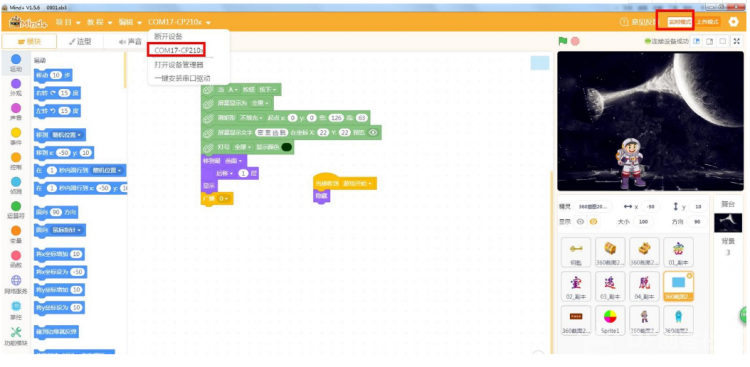This screenshot has height=367, width=750.
Task: Click the sprite name field 360截图20...
Action: (593, 207)
